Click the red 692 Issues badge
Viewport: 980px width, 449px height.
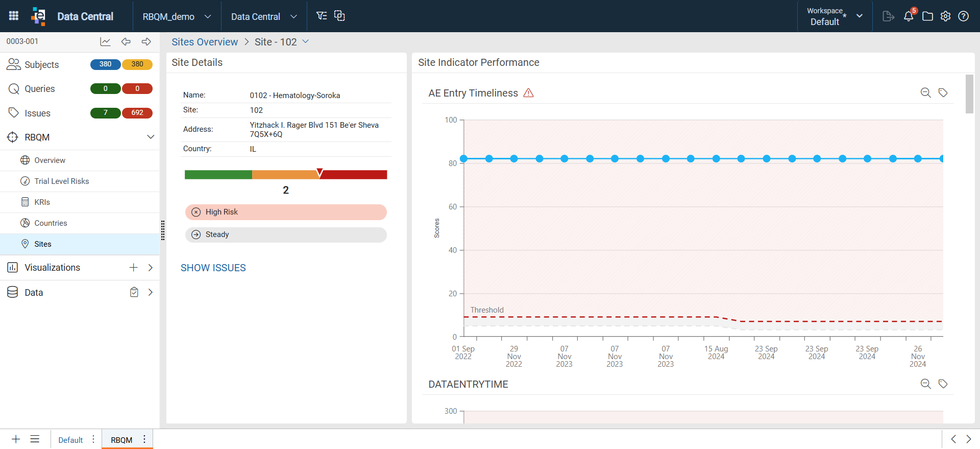coord(137,113)
